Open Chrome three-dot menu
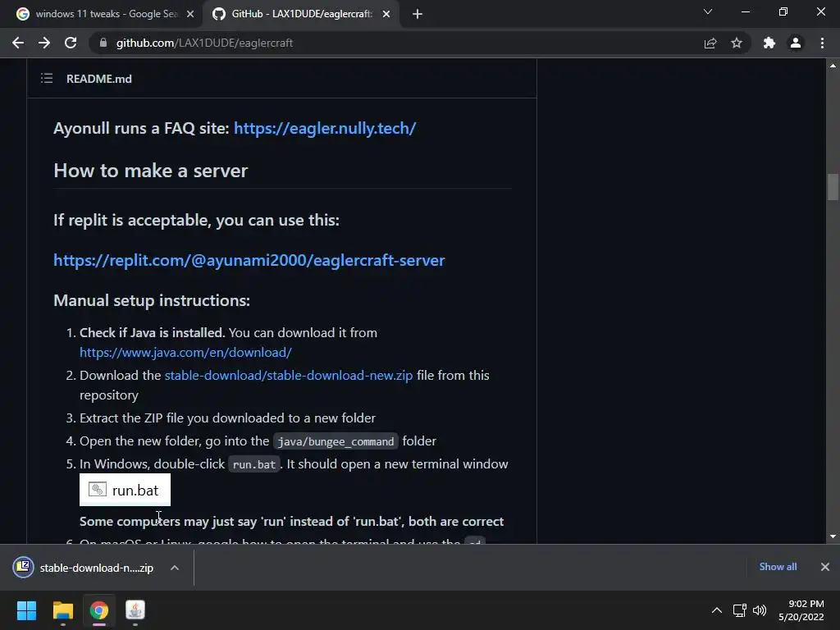The width and height of the screenshot is (840, 630). [x=822, y=43]
